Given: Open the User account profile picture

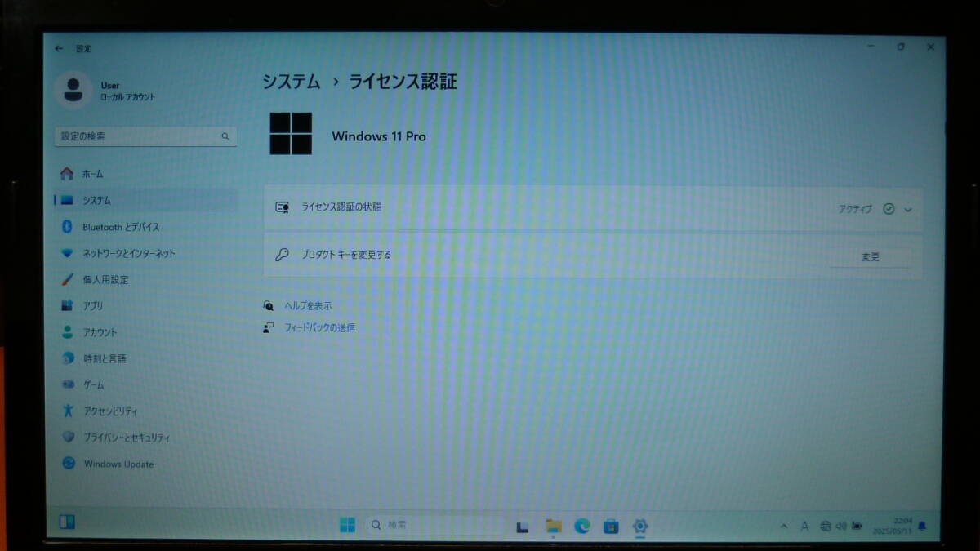Looking at the screenshot, I should [73, 89].
